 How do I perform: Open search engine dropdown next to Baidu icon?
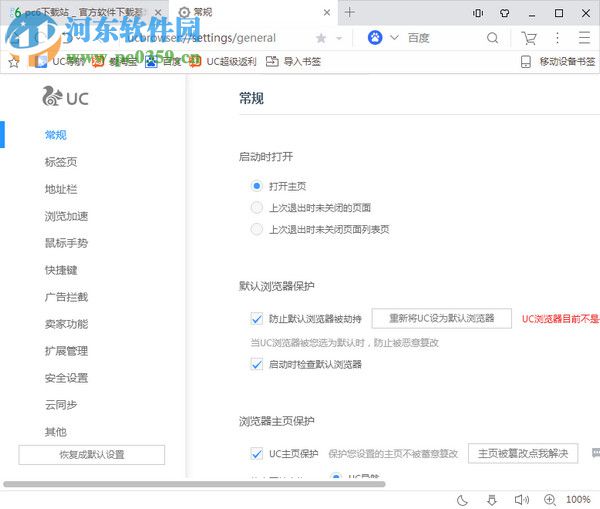click(x=394, y=38)
